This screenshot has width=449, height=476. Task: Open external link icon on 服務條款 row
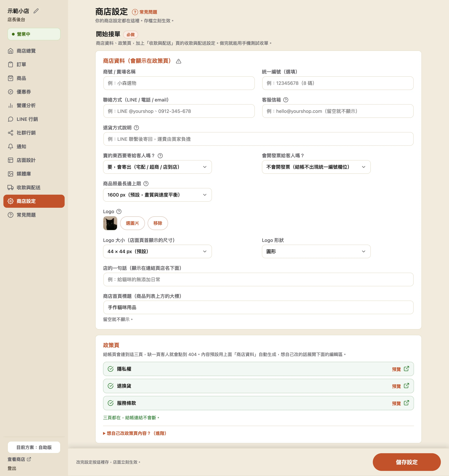click(x=406, y=403)
